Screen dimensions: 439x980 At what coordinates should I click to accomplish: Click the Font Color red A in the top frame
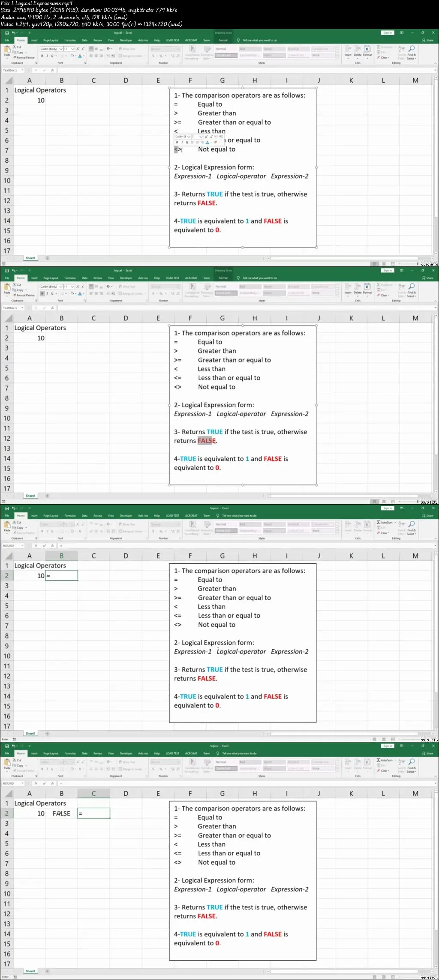pos(80,56)
